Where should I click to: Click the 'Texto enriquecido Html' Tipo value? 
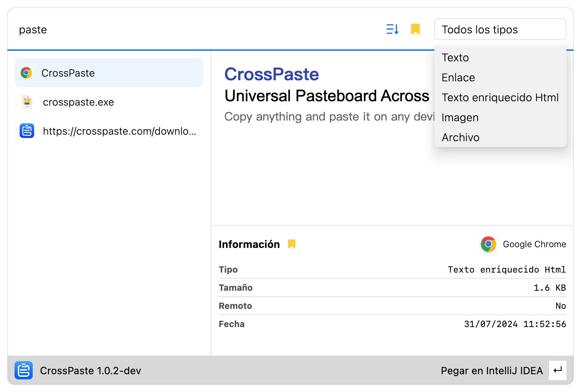coord(507,270)
